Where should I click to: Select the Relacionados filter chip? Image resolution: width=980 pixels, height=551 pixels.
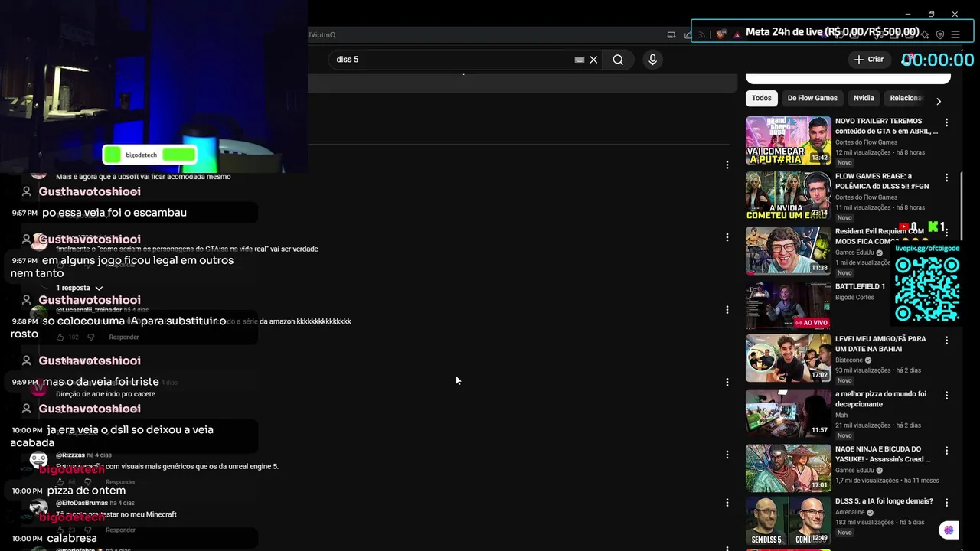pyautogui.click(x=906, y=98)
